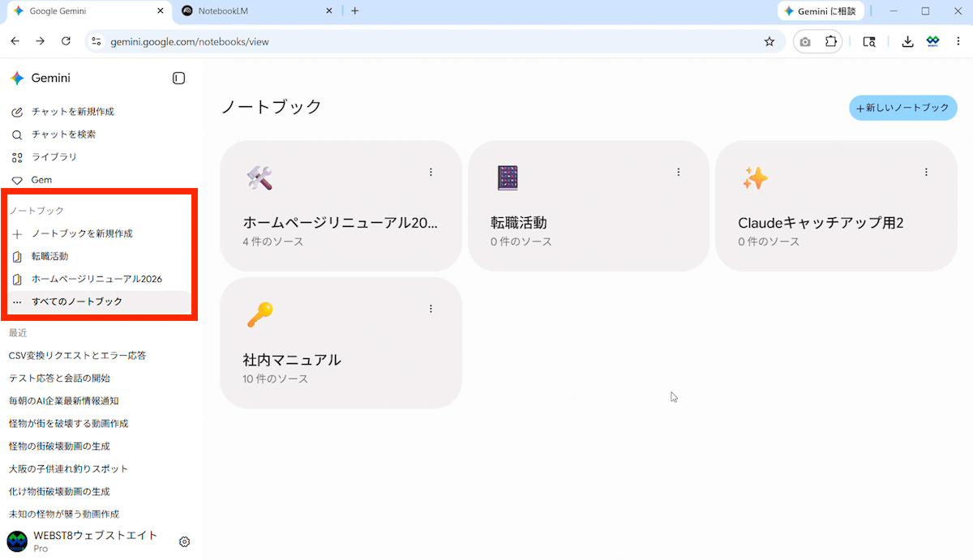973x560 pixels.
Task: Open チャットを検索 search icon
Action: tap(17, 135)
